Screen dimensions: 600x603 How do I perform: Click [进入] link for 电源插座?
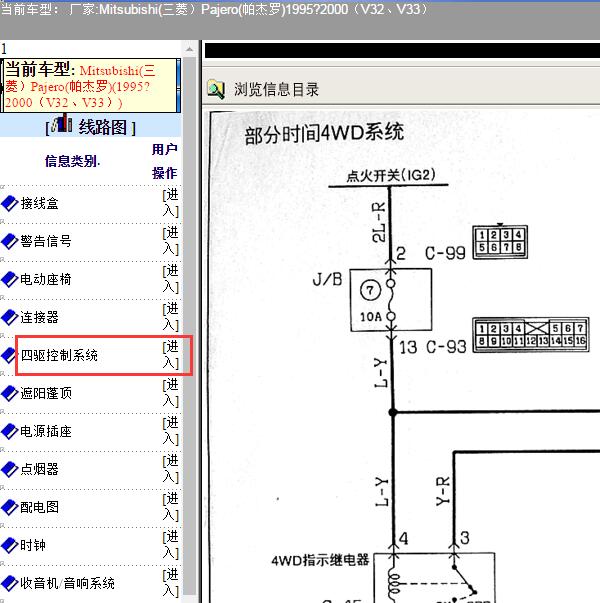[171, 431]
